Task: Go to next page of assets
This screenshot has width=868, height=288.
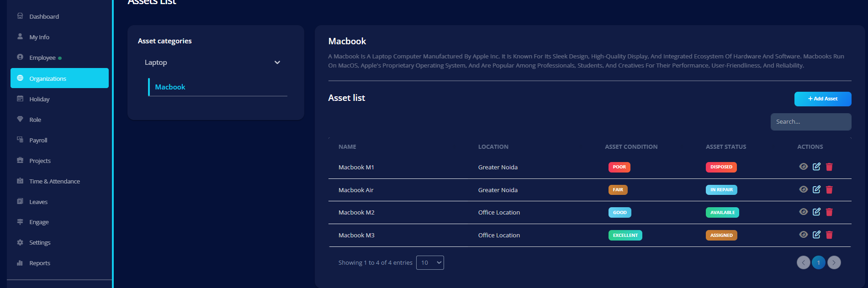Action: tap(834, 262)
